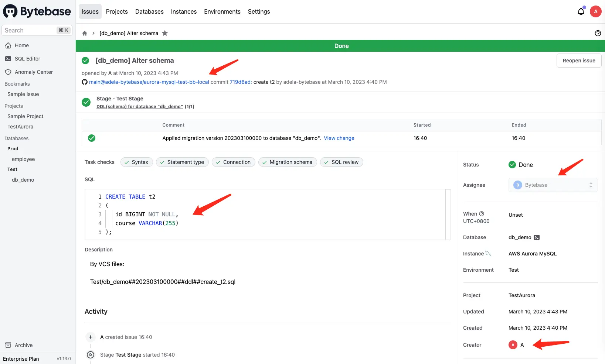Open the Anomaly Center icon

(x=8, y=72)
